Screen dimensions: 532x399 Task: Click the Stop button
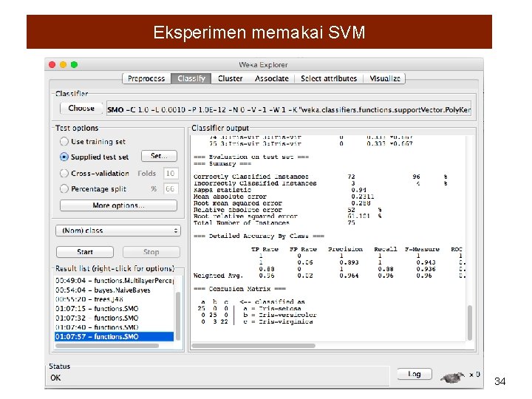click(151, 252)
